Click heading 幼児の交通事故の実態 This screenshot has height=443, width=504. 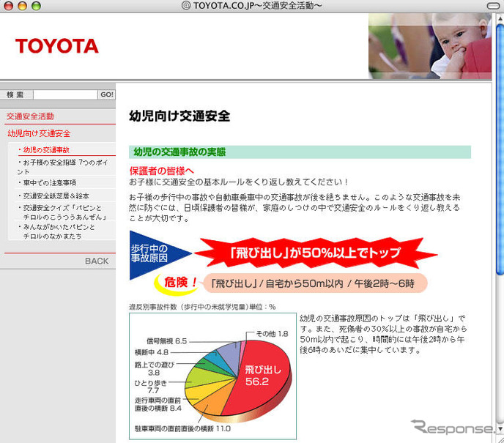tap(179, 152)
